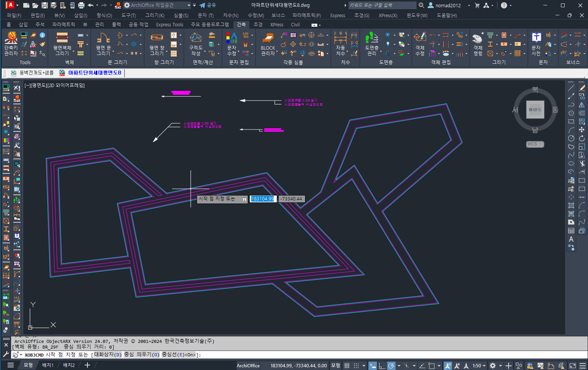Click the Save icon in quick access toolbar
588x370 pixels.
pos(45,5)
